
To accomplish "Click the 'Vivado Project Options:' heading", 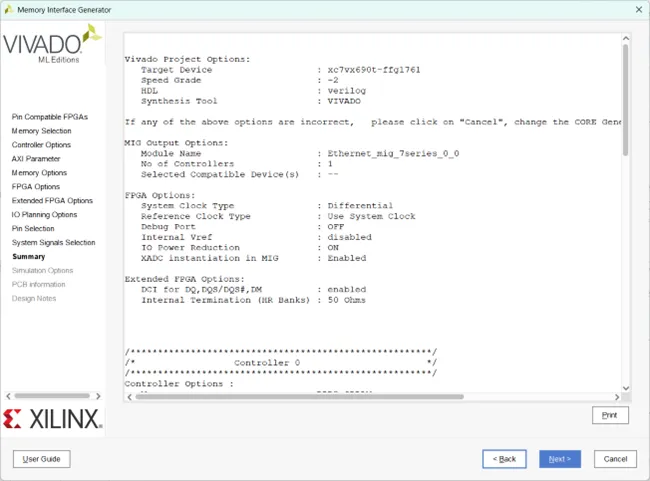I will [187, 59].
